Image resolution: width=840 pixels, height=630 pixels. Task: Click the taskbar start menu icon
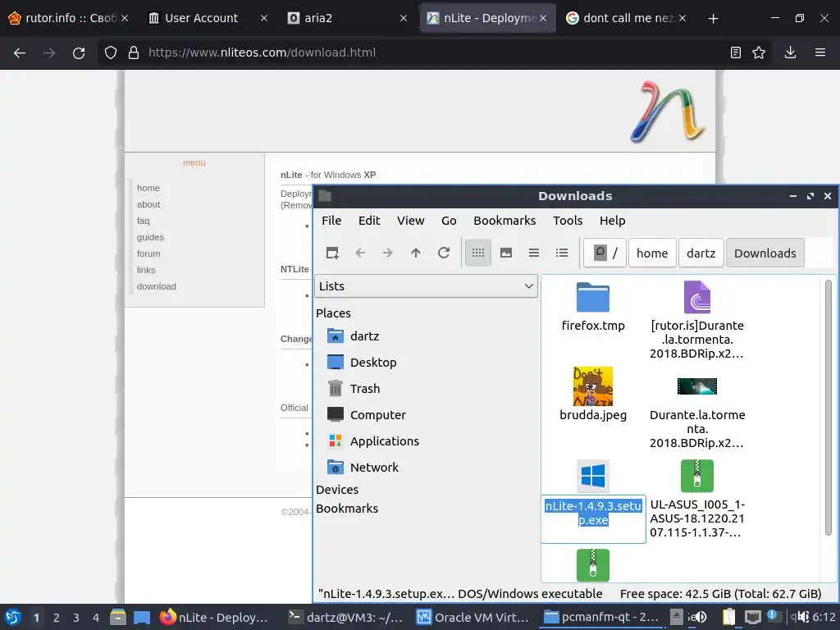(13, 617)
